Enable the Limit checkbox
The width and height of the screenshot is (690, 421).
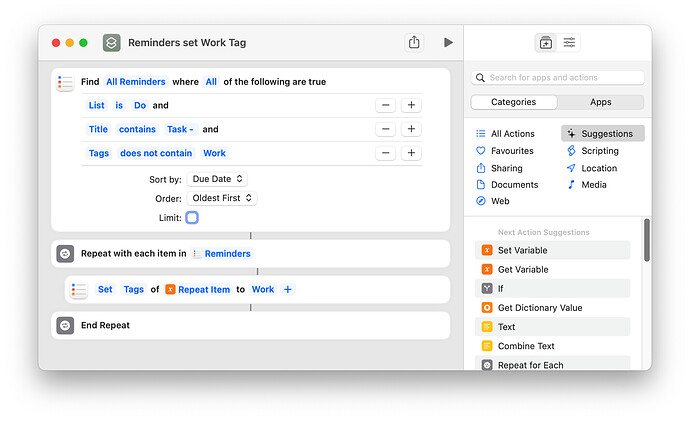point(192,218)
